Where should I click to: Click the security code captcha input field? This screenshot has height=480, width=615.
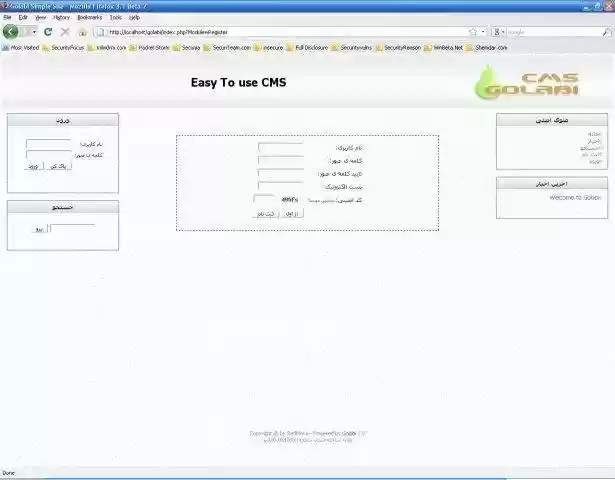[x=266, y=199]
